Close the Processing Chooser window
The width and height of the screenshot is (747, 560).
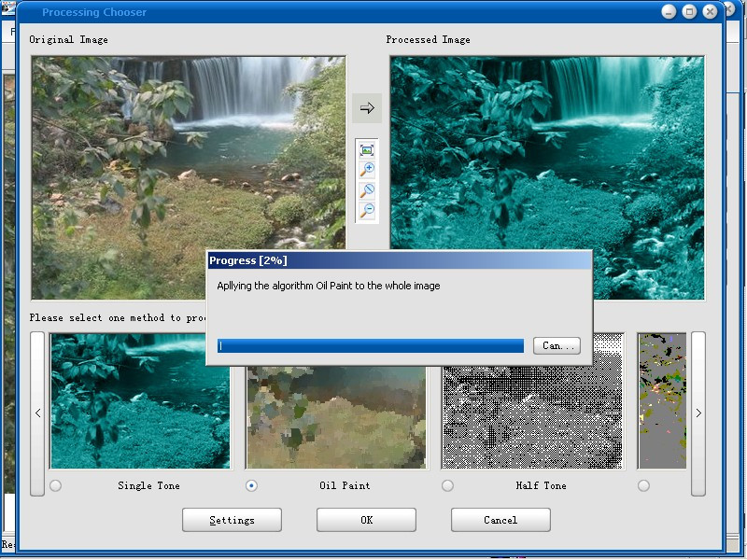tap(710, 12)
